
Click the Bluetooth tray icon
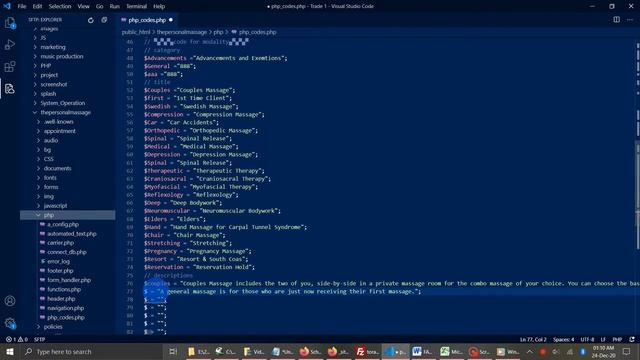pyautogui.click(x=583, y=351)
